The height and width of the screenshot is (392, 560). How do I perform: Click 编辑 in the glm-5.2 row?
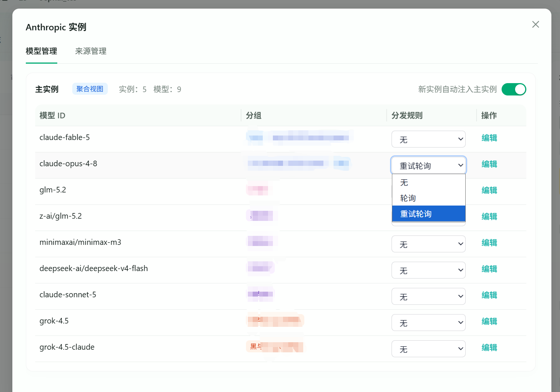[x=489, y=190]
